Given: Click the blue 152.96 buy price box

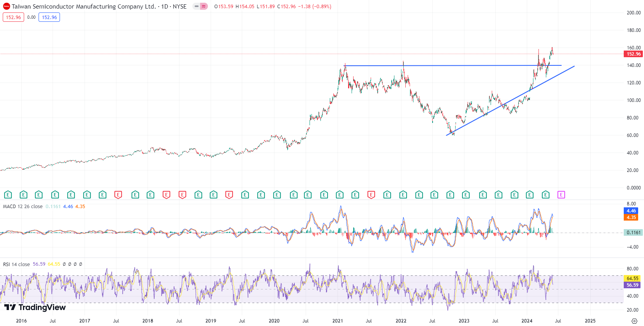Looking at the screenshot, I should click(49, 17).
